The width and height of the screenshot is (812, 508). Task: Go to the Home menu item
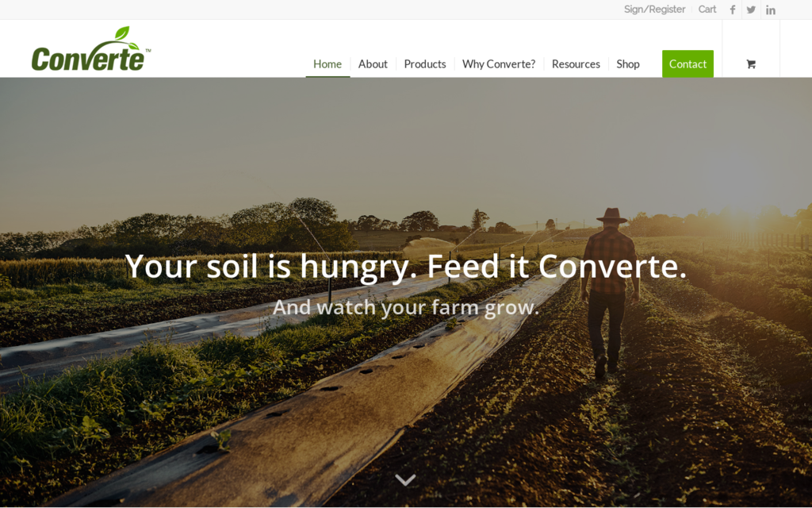pos(327,63)
